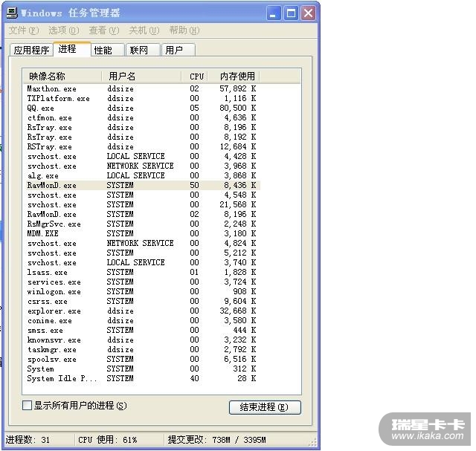
Task: Select svchost.exe using 4,428 K
Action: tap(144, 157)
